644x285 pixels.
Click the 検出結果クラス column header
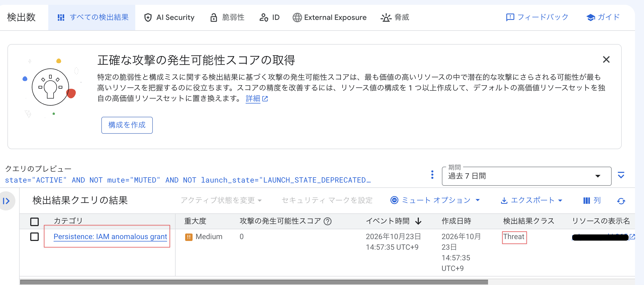click(529, 221)
